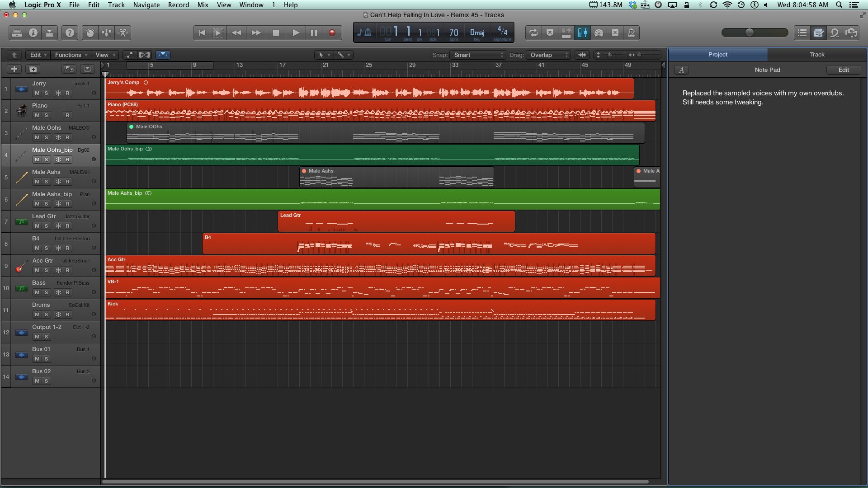Select the Project notes tab

coord(718,55)
